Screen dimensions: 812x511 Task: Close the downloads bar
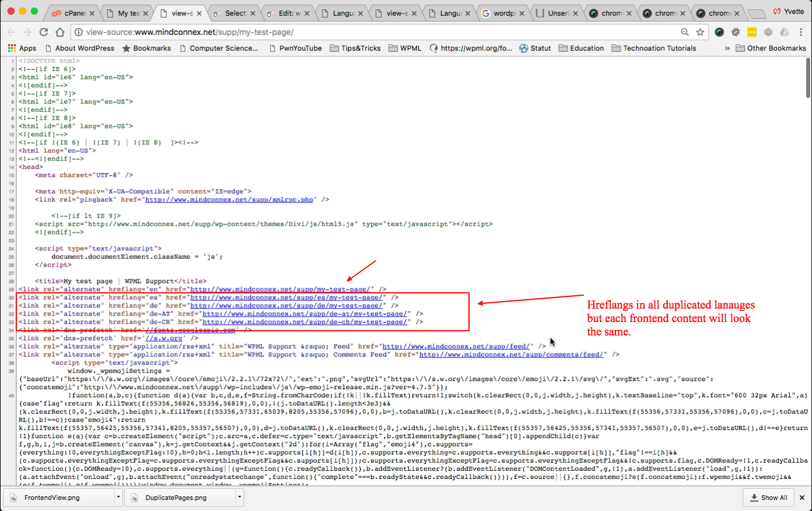pos(802,498)
